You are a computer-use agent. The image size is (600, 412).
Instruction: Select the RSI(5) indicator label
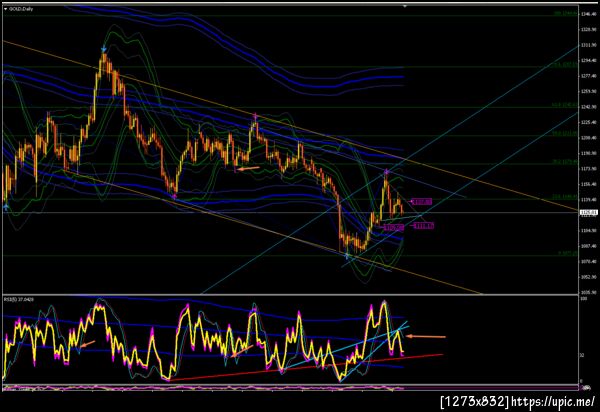coord(19,299)
